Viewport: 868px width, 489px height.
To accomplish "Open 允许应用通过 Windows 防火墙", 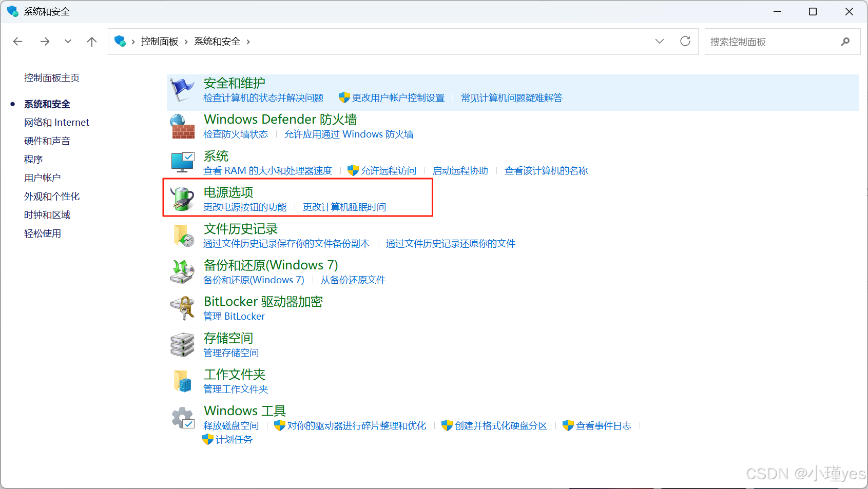I will pyautogui.click(x=349, y=134).
